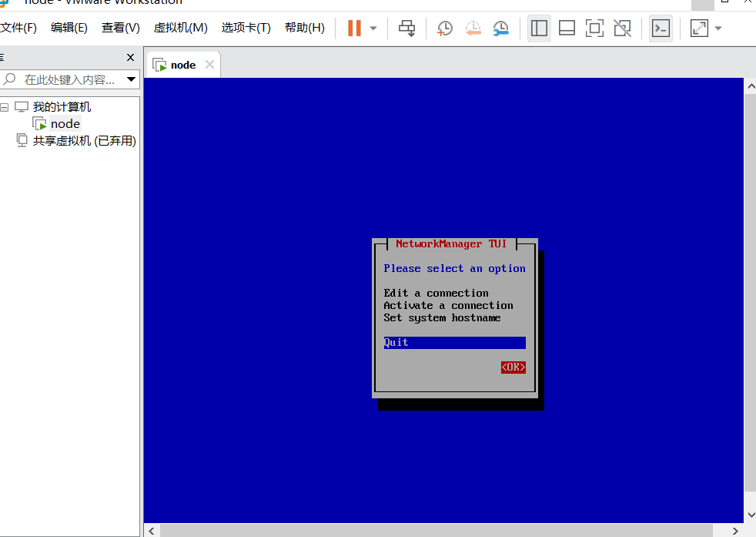Toggle the library sidebar view icon
Viewport: 756px width, 537px height.
(x=539, y=28)
